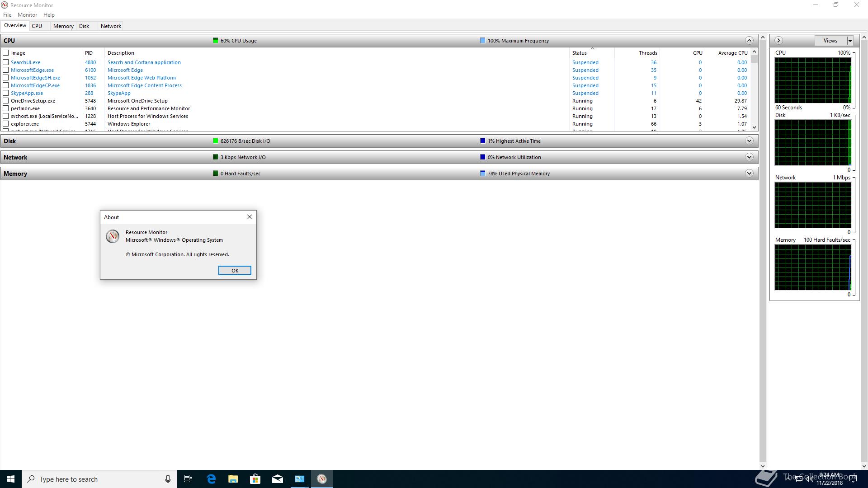868x488 pixels.
Task: Click the microphone icon in search box
Action: [168, 479]
